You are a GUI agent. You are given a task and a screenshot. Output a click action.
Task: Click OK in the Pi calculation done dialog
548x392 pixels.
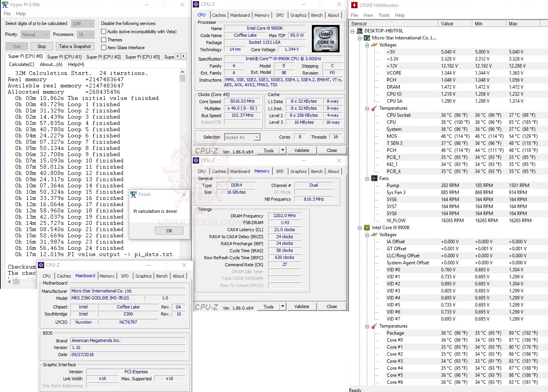(169, 230)
